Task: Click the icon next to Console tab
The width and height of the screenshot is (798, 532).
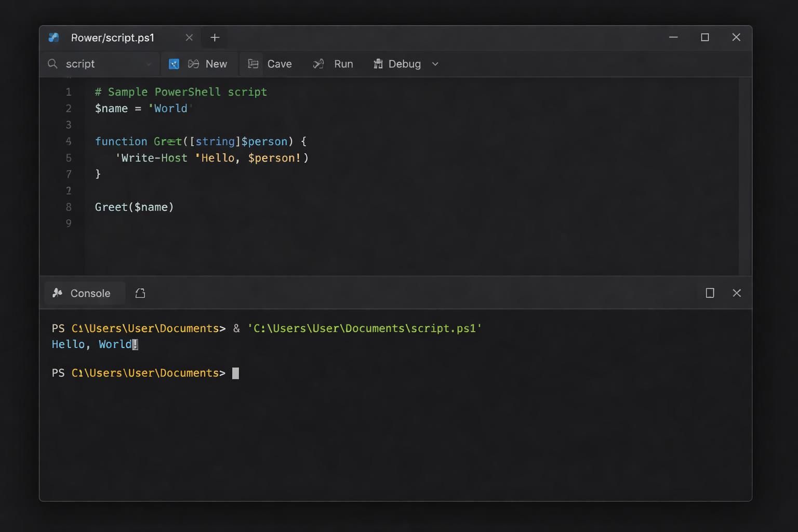Action: point(140,293)
